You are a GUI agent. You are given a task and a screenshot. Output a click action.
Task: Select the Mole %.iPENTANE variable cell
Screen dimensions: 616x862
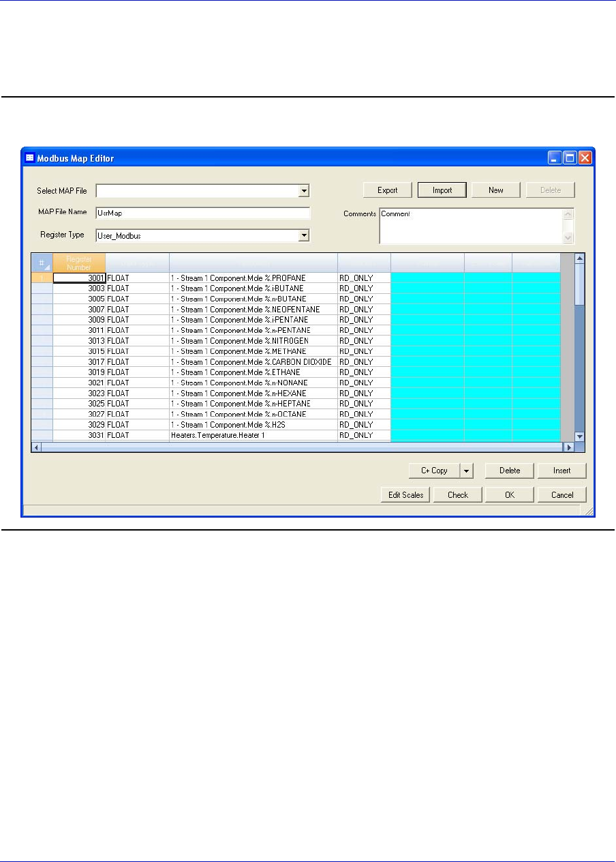[x=253, y=320]
